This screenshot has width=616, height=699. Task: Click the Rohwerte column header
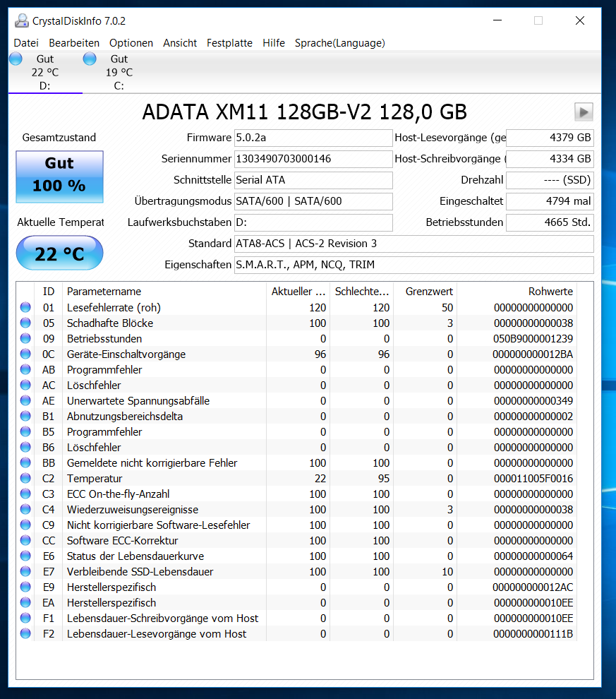point(517,291)
